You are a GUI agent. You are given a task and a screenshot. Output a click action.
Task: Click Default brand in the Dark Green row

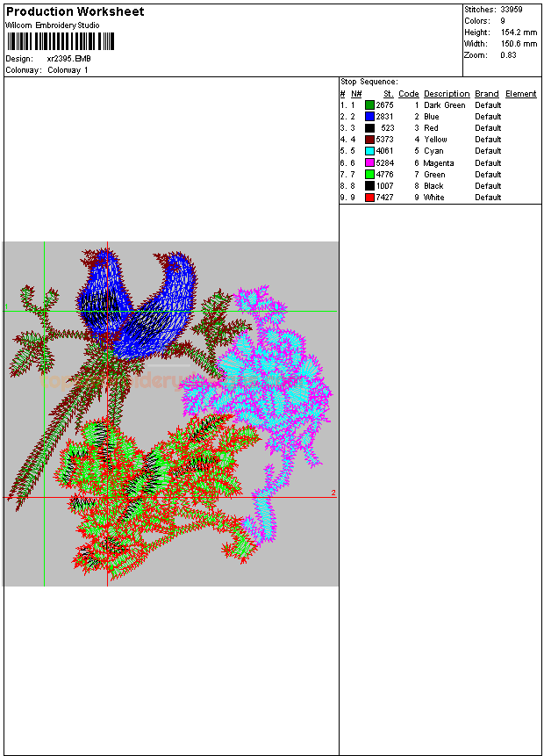tap(488, 104)
